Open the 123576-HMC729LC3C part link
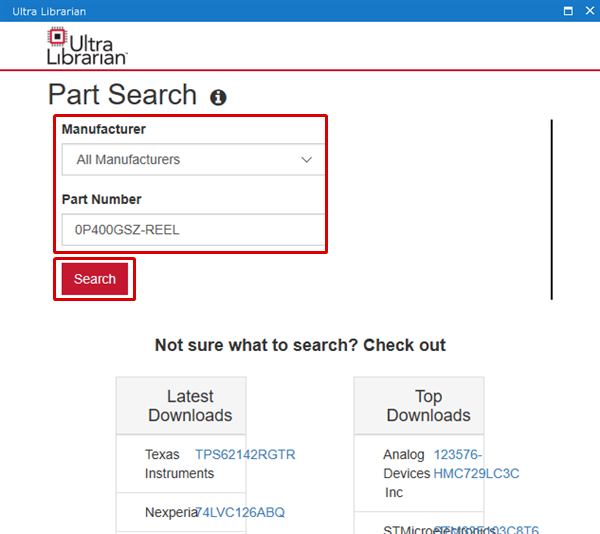 click(x=476, y=464)
